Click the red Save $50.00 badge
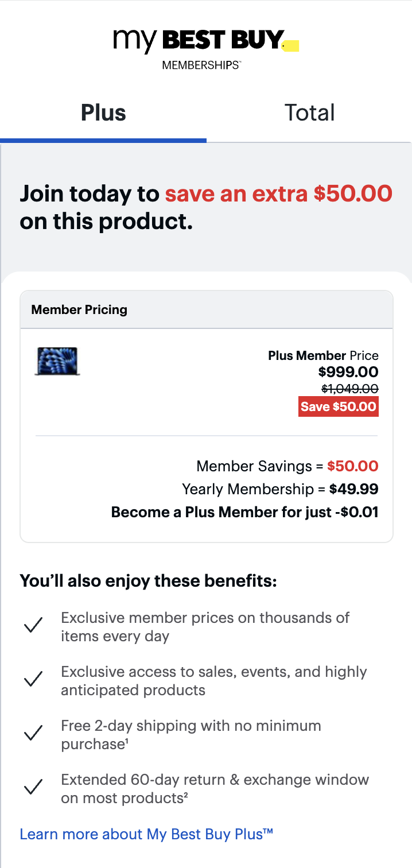The image size is (412, 868). tap(339, 407)
